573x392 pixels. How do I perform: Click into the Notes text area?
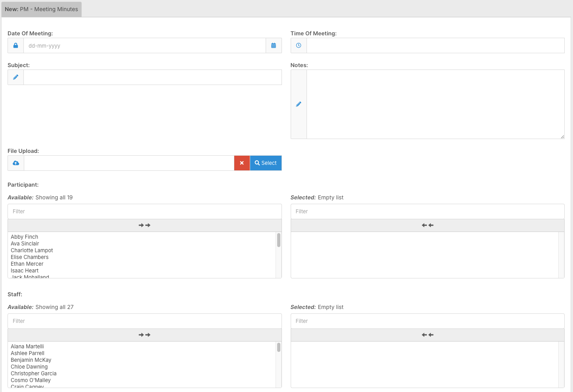[x=436, y=104]
